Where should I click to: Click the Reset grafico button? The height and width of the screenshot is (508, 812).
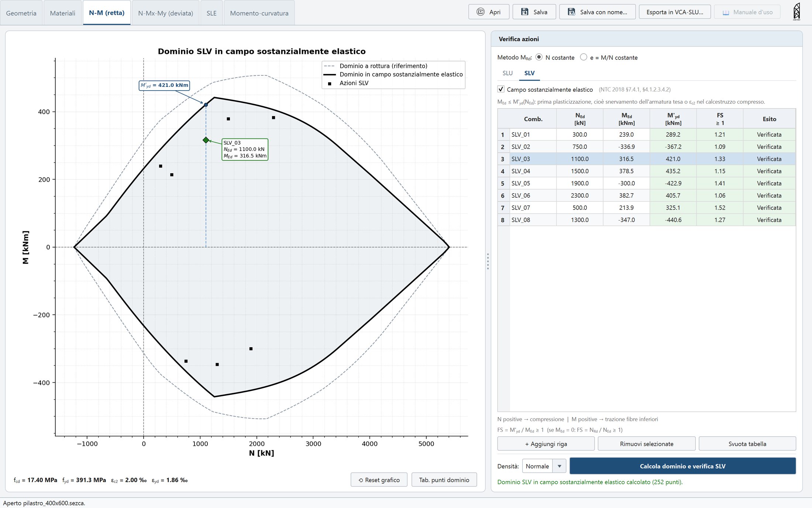pyautogui.click(x=379, y=480)
